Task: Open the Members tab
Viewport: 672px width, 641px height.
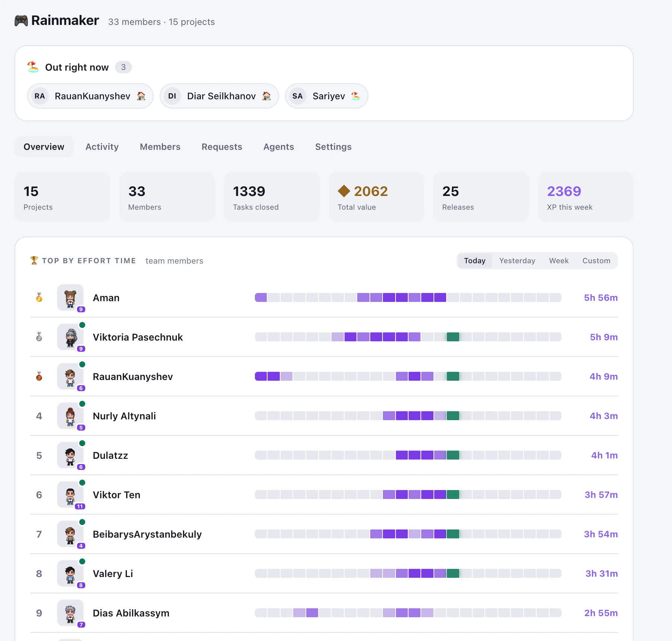Action: [160, 147]
